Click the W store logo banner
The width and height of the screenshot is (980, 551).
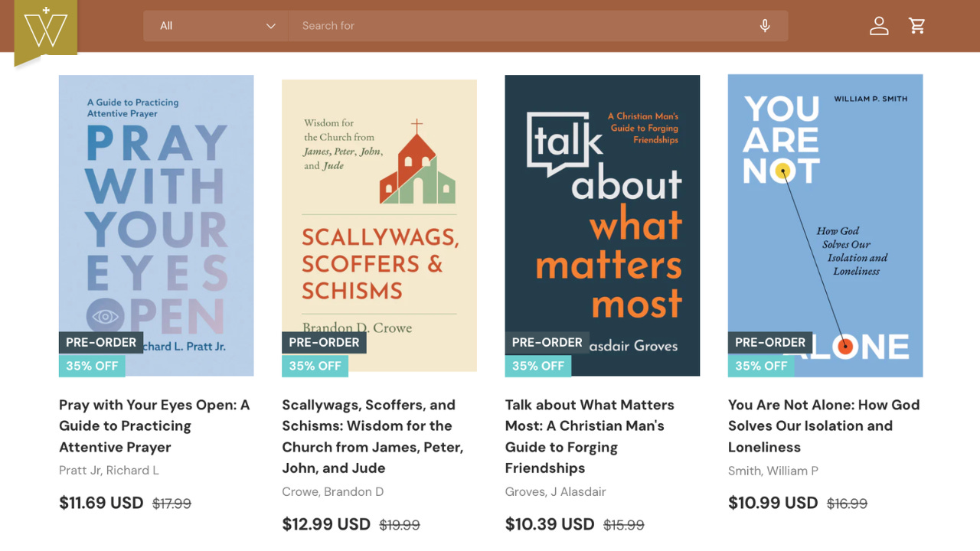click(x=46, y=31)
